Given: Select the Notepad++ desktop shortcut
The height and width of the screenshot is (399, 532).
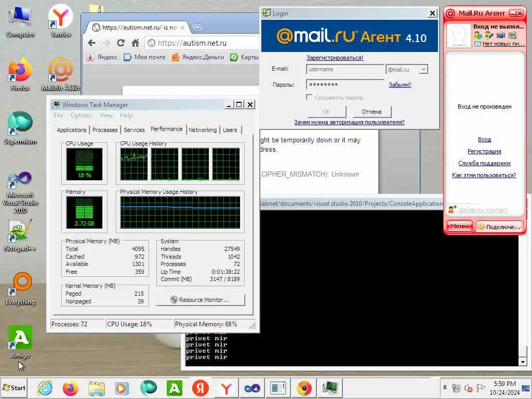Looking at the screenshot, I should (x=20, y=235).
